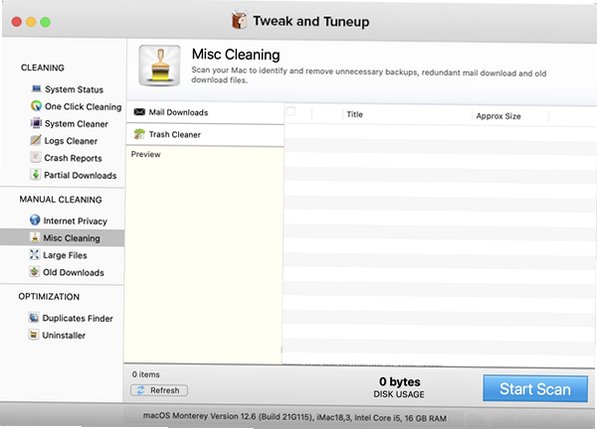Click the green zoom window button
The height and width of the screenshot is (429, 597).
click(45, 22)
